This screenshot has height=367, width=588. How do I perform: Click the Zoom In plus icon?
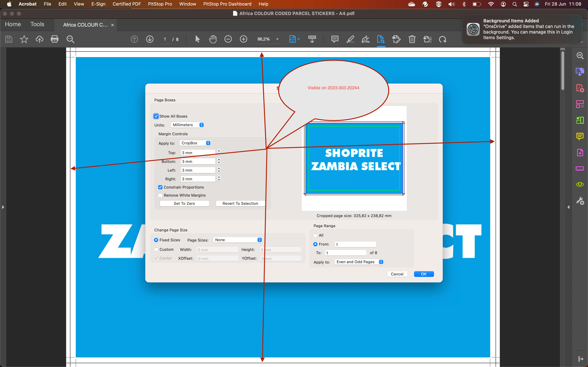pyautogui.click(x=243, y=39)
